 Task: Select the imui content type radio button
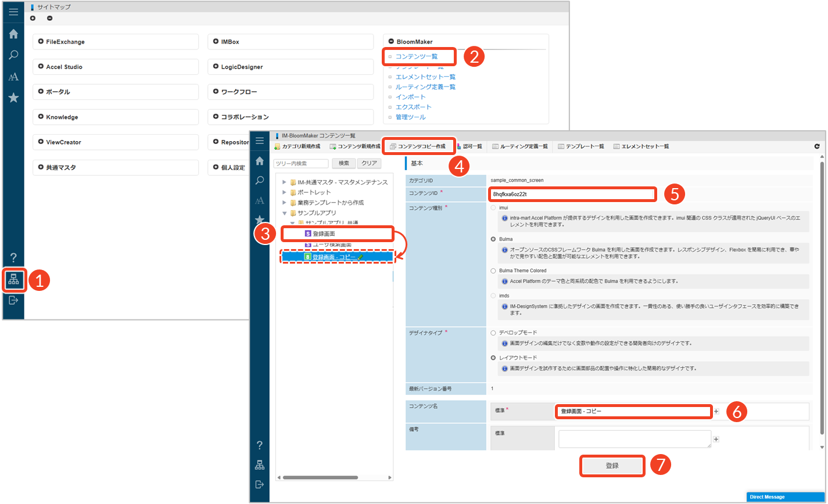point(493,207)
